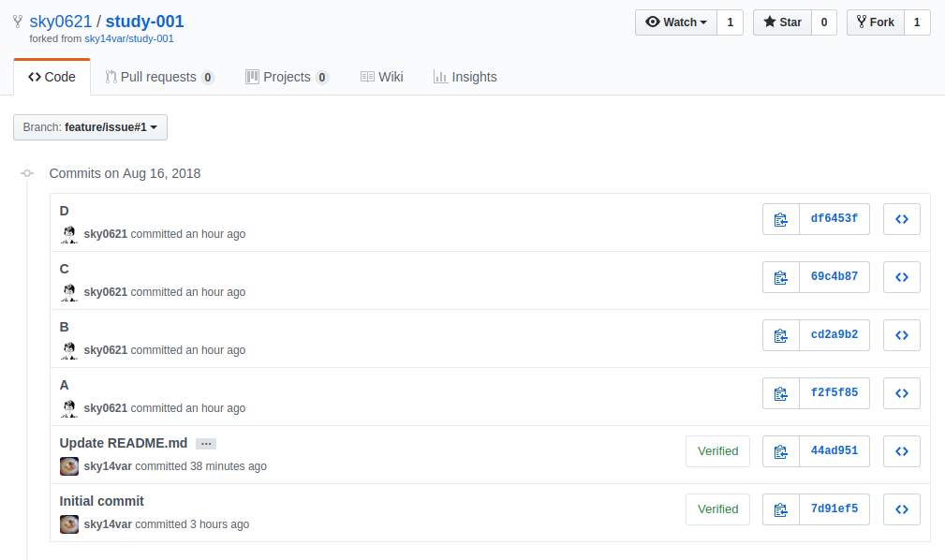
Task: Open the feature/issue#1 branch selector
Action: click(x=91, y=127)
